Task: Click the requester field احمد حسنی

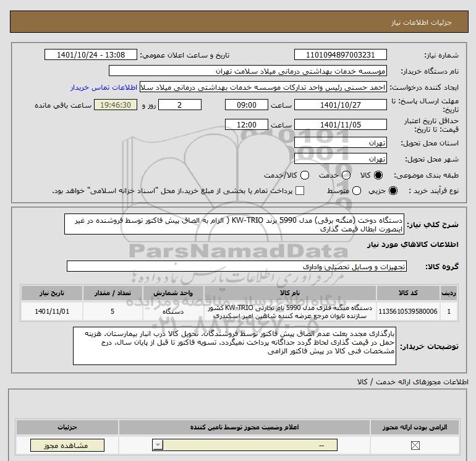Action: pyautogui.click(x=263, y=87)
